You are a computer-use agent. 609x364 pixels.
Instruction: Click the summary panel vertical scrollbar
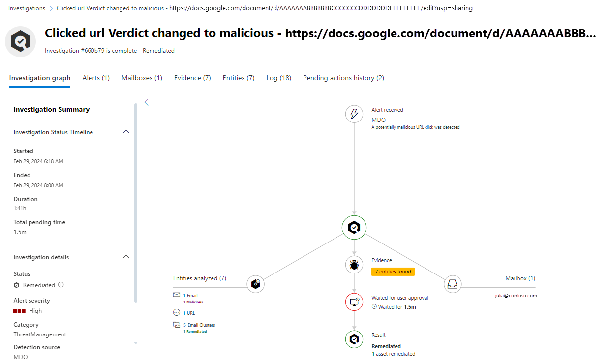pos(136,202)
